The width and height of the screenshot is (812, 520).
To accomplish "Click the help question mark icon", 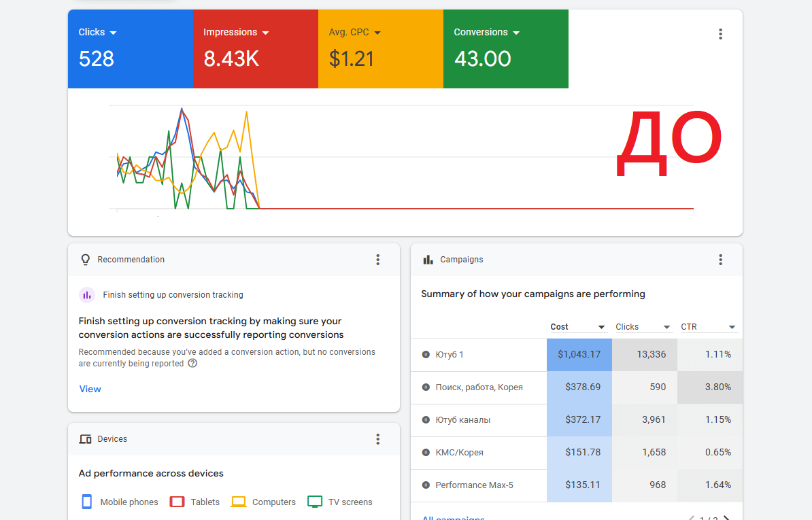I will click(192, 363).
